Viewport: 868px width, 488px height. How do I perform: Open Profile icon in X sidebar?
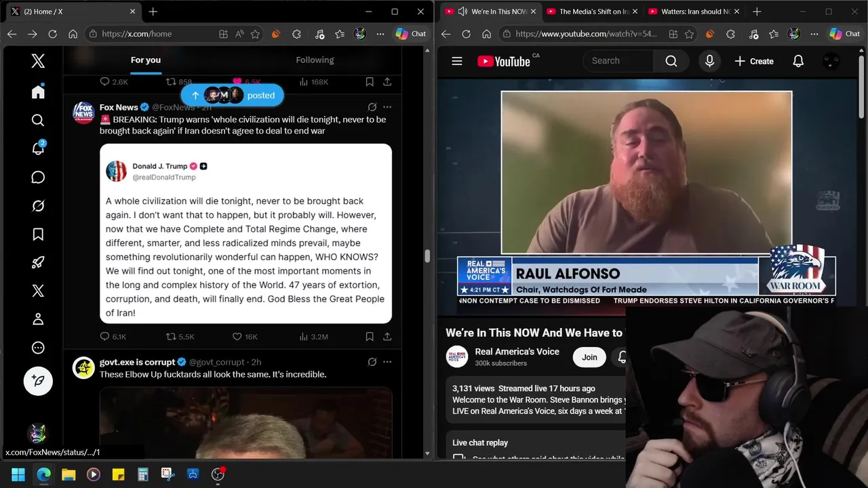point(38,319)
